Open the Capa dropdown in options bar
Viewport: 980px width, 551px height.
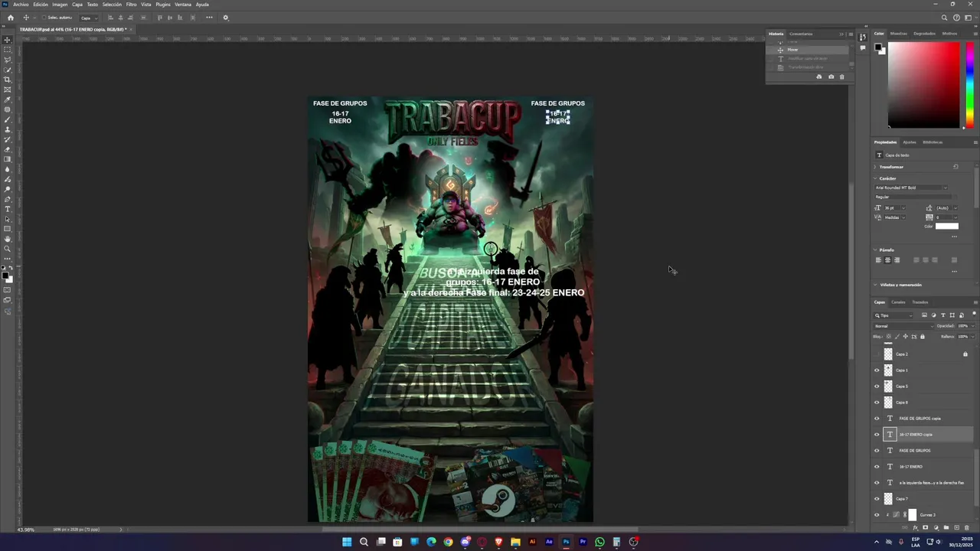87,18
